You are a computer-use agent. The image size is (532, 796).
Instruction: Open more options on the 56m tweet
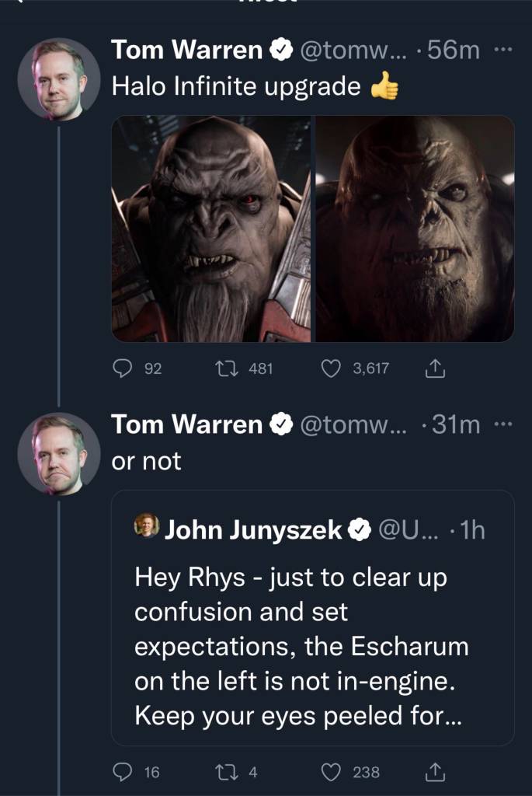pos(503,51)
